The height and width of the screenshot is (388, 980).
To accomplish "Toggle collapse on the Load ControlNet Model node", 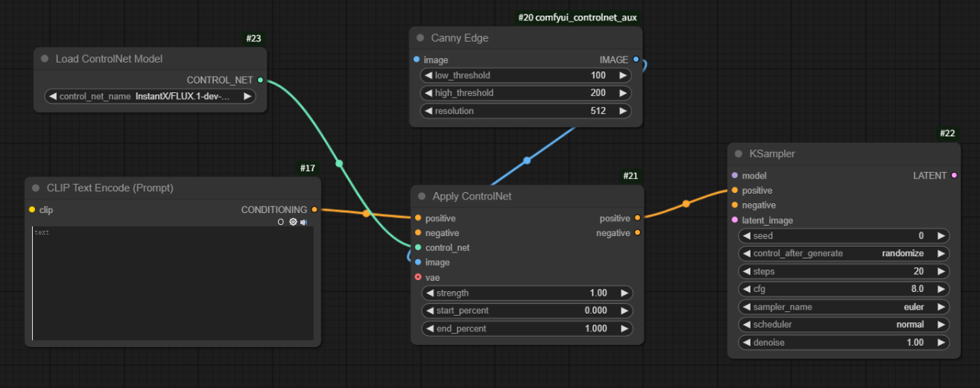I will 45,59.
